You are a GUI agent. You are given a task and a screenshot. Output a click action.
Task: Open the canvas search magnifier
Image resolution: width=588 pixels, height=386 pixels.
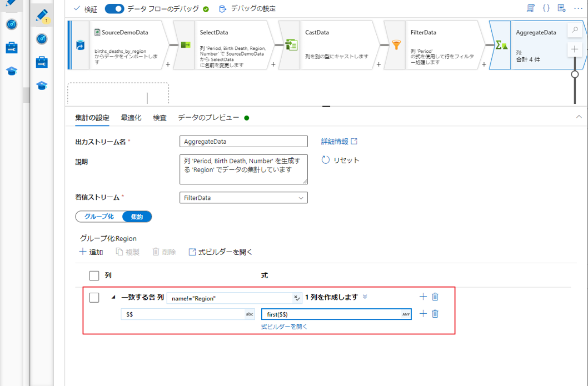(575, 30)
